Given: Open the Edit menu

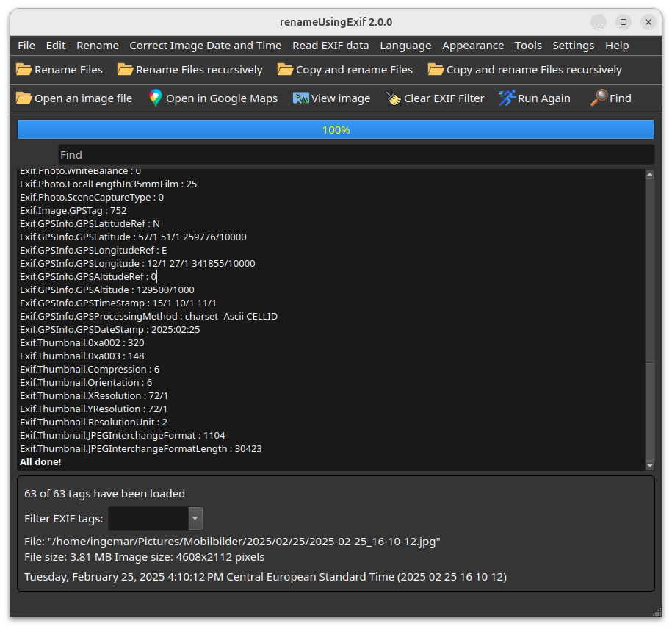Looking at the screenshot, I should pos(56,46).
